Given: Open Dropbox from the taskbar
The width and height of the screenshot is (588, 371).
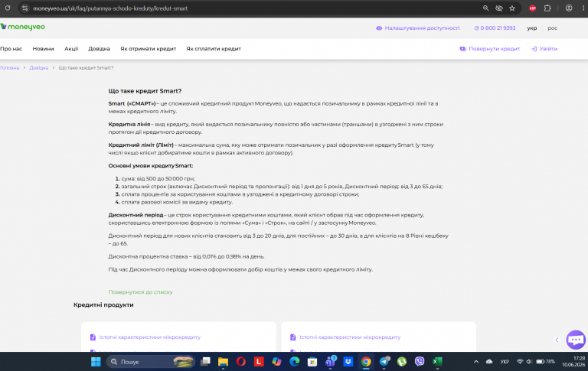Looking at the screenshot, I should [348, 362].
